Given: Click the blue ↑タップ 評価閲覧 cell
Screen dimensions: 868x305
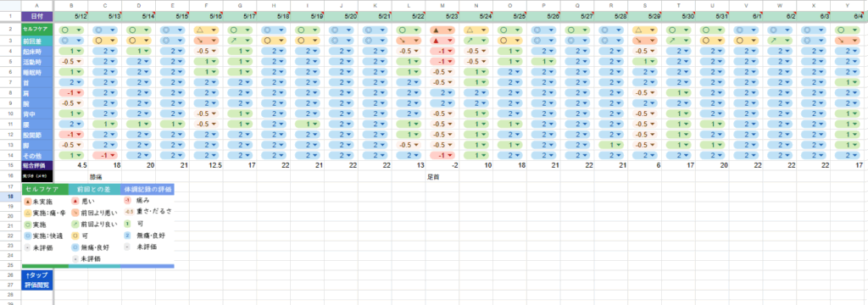Looking at the screenshot, I should [37, 280].
